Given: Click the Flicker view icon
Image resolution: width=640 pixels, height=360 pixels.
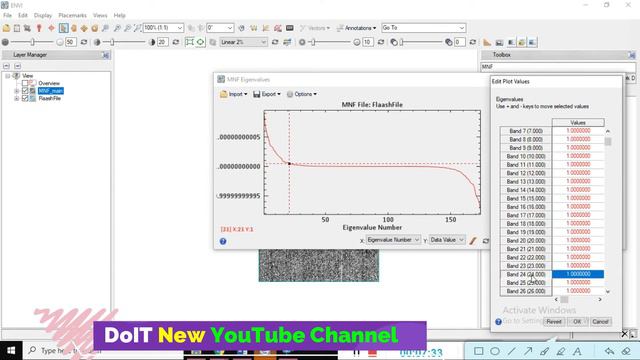Looking at the screenshot, I should tap(521, 42).
